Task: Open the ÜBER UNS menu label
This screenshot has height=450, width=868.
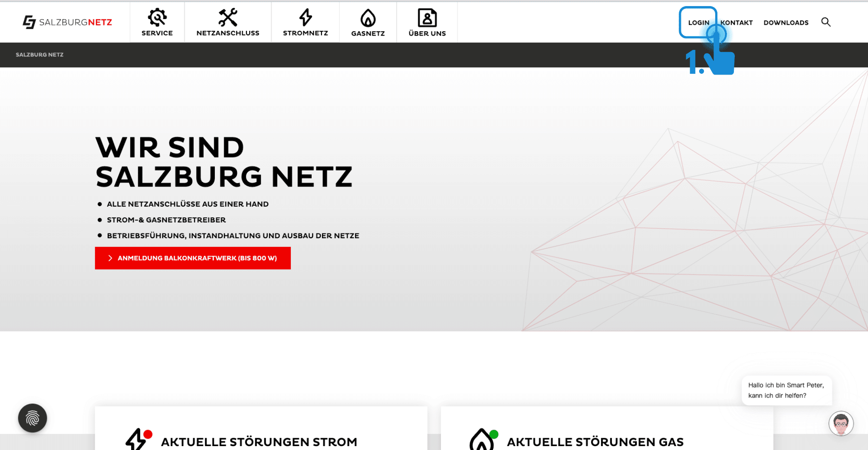Action: 427,33
